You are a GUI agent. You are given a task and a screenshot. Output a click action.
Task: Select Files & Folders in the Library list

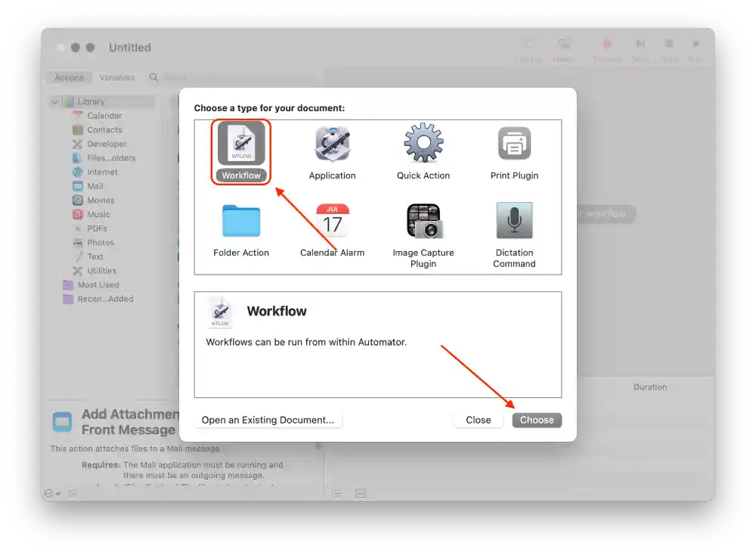click(x=111, y=158)
